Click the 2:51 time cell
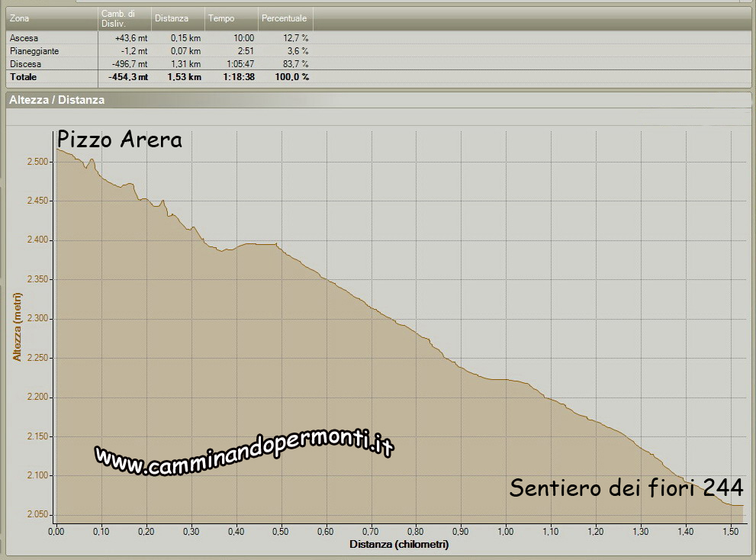The image size is (756, 560). click(x=246, y=51)
